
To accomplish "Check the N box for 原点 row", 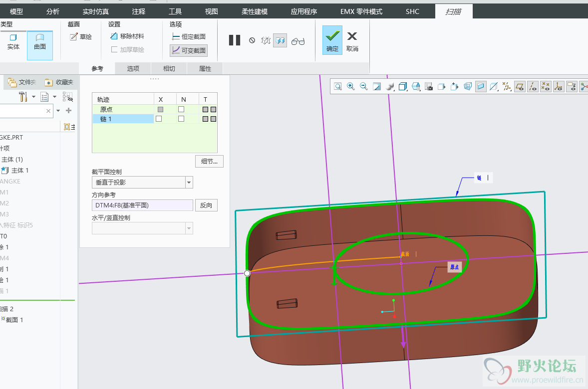I will [x=181, y=109].
